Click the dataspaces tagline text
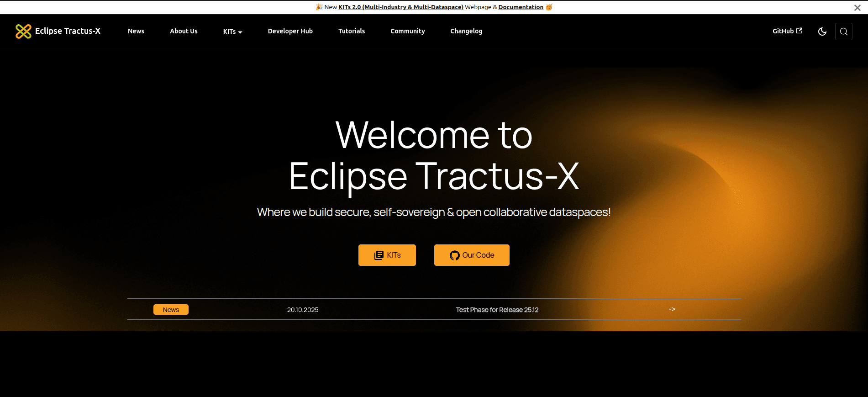868x397 pixels. 434,212
